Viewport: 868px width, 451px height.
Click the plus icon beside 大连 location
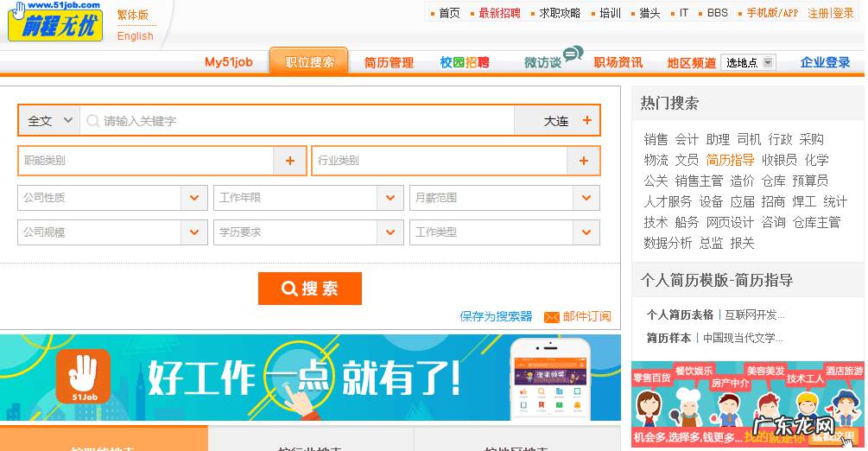587,121
